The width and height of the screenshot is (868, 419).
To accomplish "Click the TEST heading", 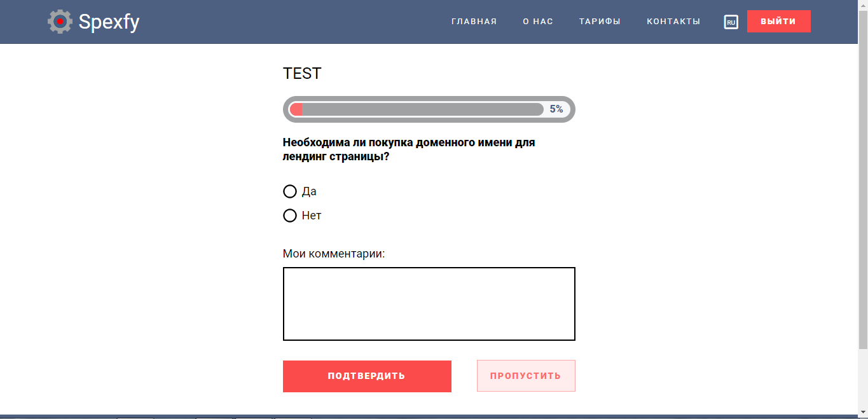I will pos(302,74).
